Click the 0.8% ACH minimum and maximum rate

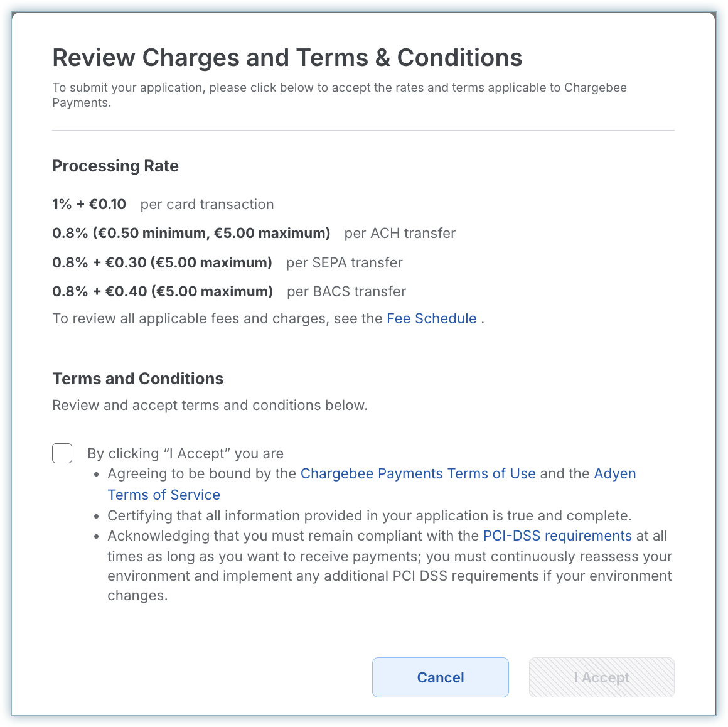click(191, 233)
